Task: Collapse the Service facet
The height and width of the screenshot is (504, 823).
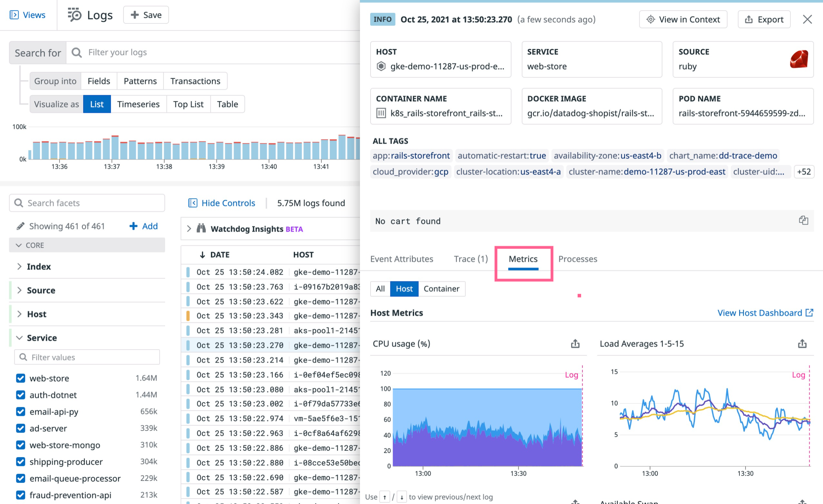Action: point(20,337)
